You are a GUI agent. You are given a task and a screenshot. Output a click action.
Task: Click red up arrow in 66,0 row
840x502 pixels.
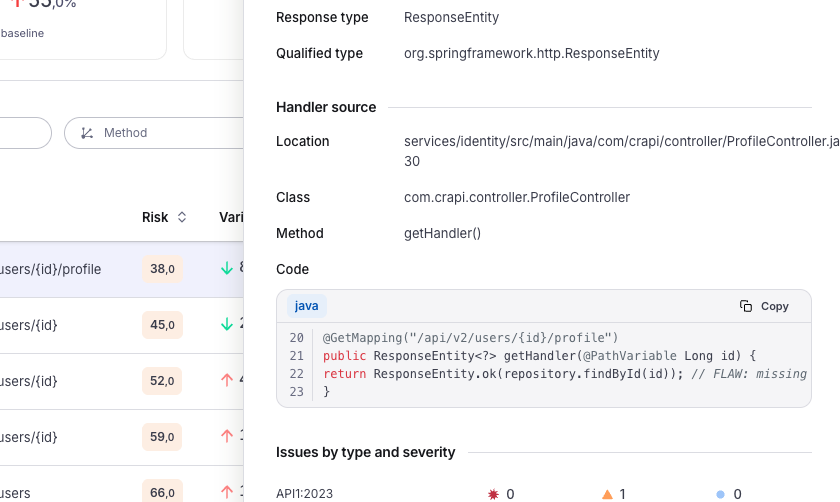point(227,491)
